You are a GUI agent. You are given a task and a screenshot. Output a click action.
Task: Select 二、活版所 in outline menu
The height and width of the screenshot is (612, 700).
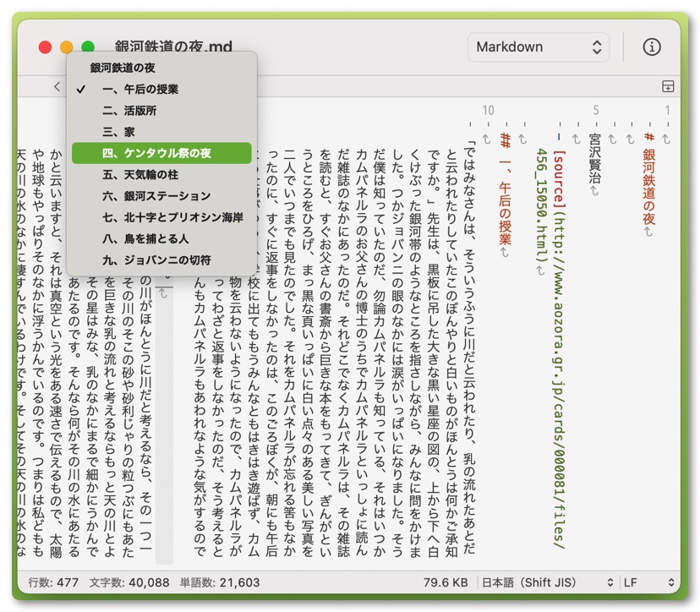[129, 111]
